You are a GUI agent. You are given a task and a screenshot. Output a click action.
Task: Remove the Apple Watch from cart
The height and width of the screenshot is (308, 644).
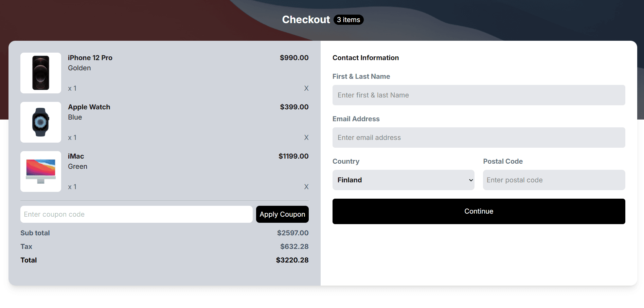(x=306, y=138)
